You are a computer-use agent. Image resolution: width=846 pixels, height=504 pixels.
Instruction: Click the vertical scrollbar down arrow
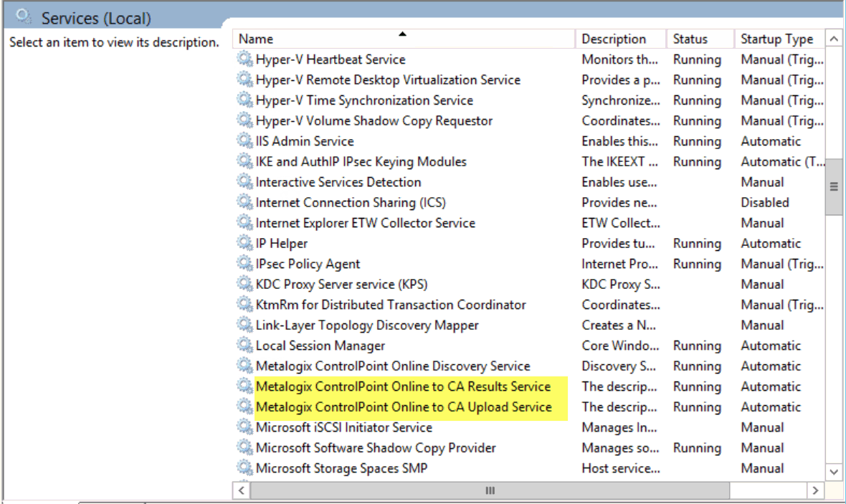pyautogui.click(x=834, y=471)
